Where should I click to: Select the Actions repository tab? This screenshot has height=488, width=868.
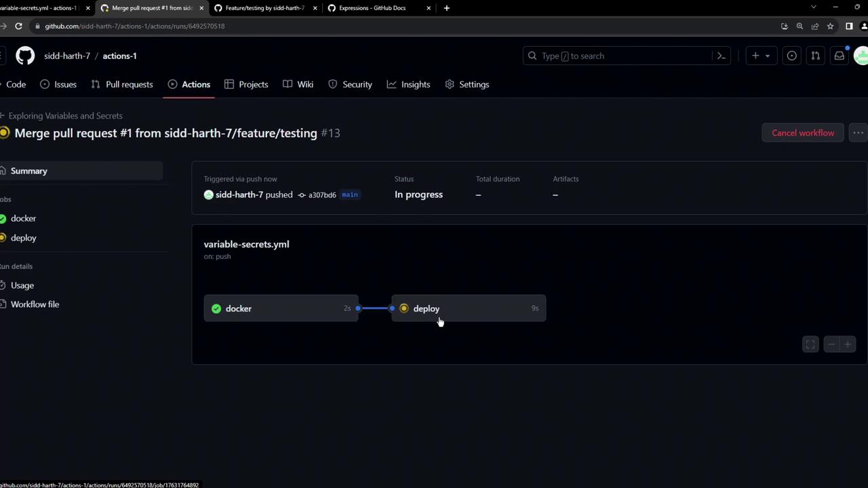(x=189, y=84)
